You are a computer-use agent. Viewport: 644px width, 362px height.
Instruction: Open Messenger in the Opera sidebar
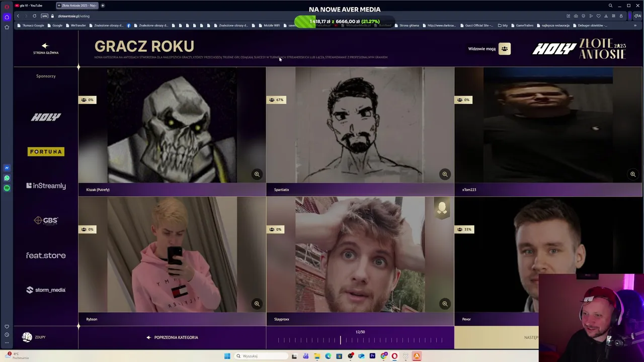7,168
